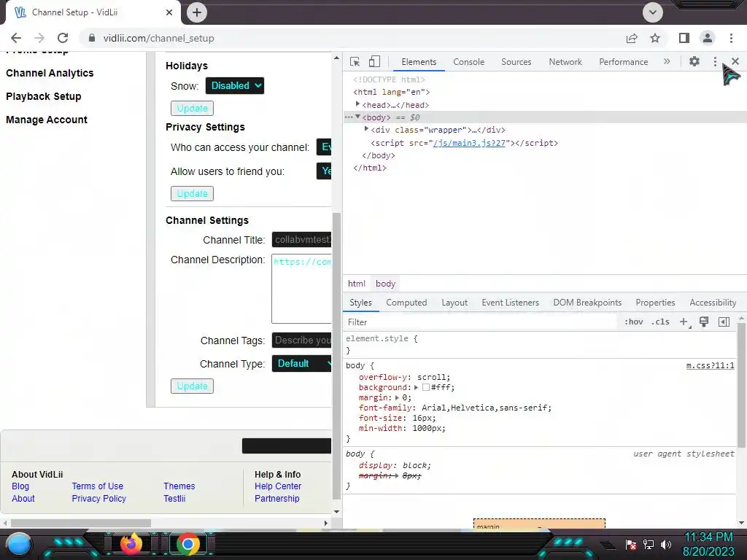The height and width of the screenshot is (560, 747).
Task: Open the Performance tab
Action: pos(623,61)
